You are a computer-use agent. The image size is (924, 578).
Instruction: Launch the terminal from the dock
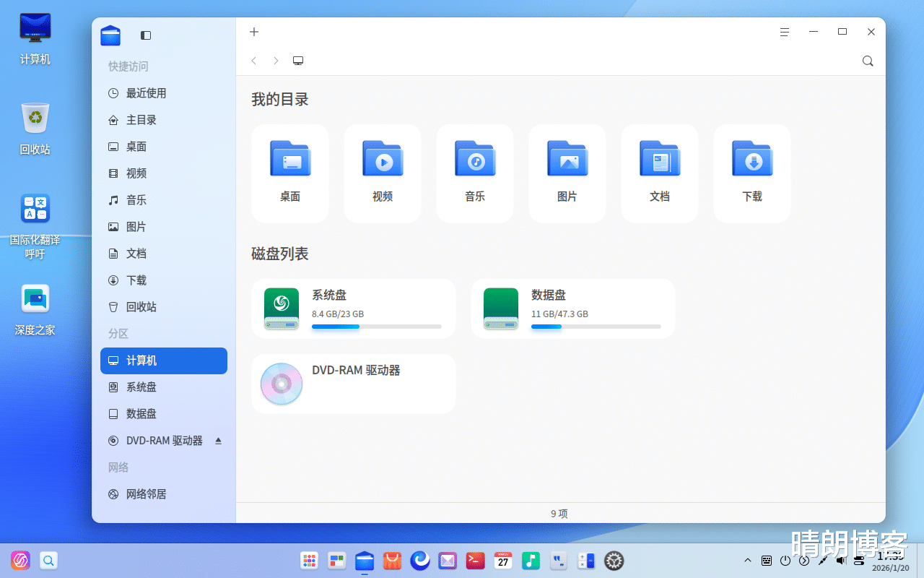pyautogui.click(x=476, y=560)
